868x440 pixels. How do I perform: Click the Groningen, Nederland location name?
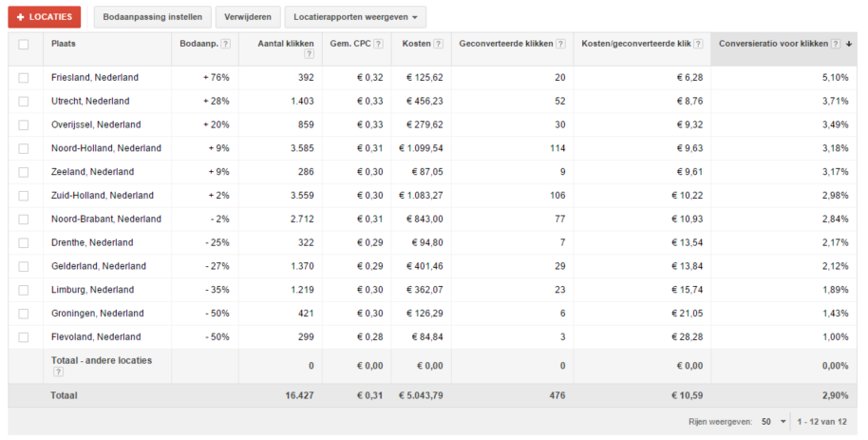tap(98, 313)
